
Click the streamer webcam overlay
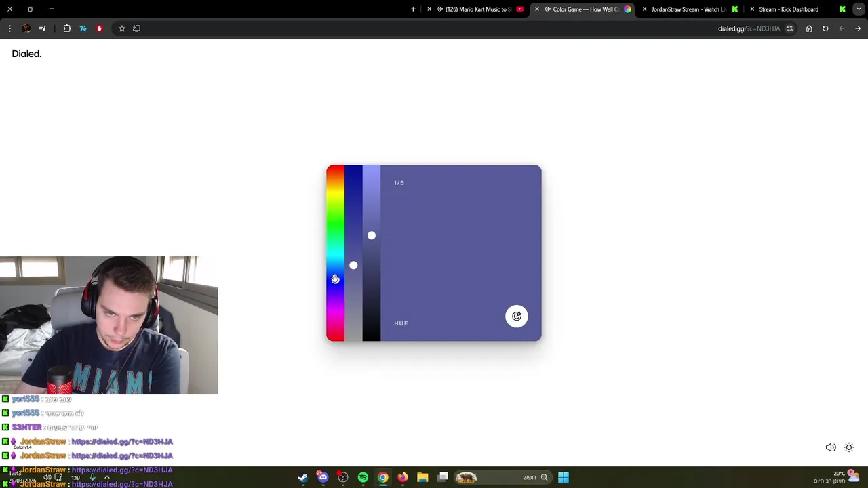(x=108, y=325)
